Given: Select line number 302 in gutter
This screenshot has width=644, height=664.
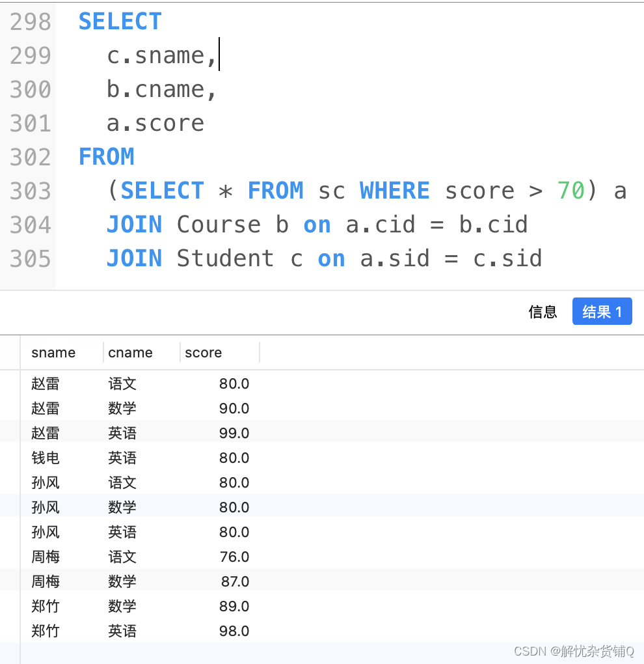Looking at the screenshot, I should [30, 157].
